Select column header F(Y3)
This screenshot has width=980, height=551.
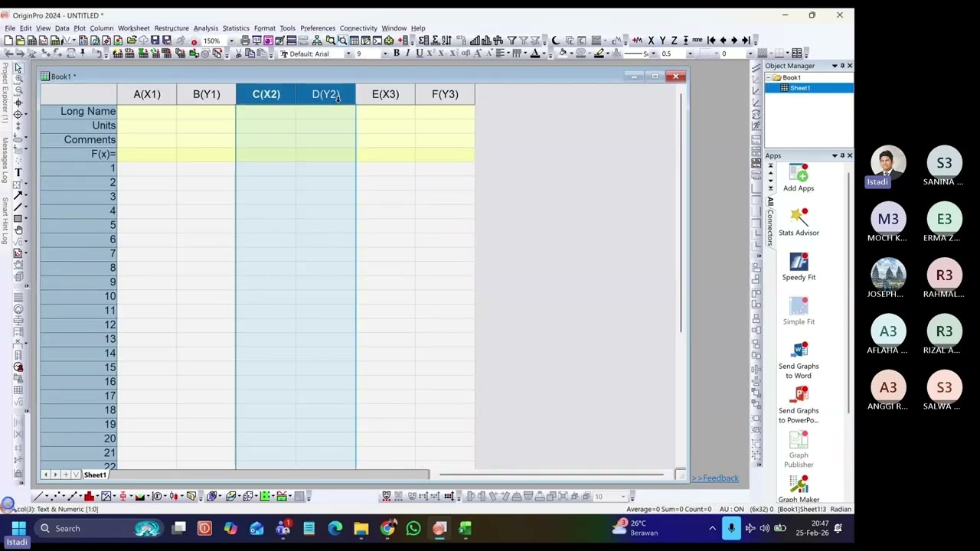pyautogui.click(x=445, y=94)
